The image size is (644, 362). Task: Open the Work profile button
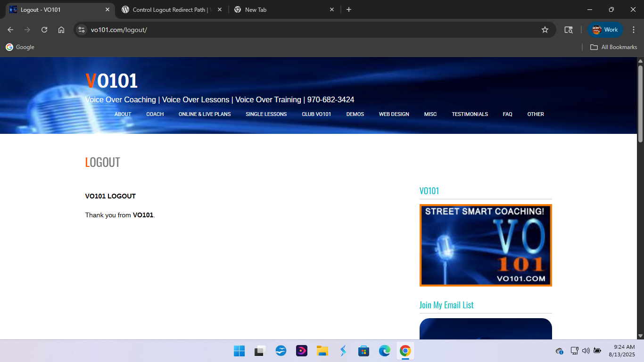click(x=605, y=30)
